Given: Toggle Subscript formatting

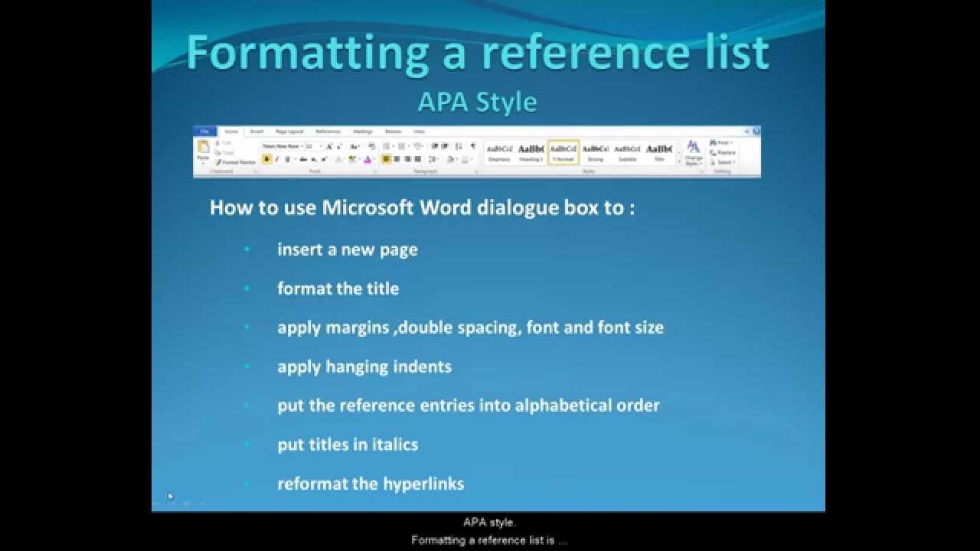Looking at the screenshot, I should 314,159.
